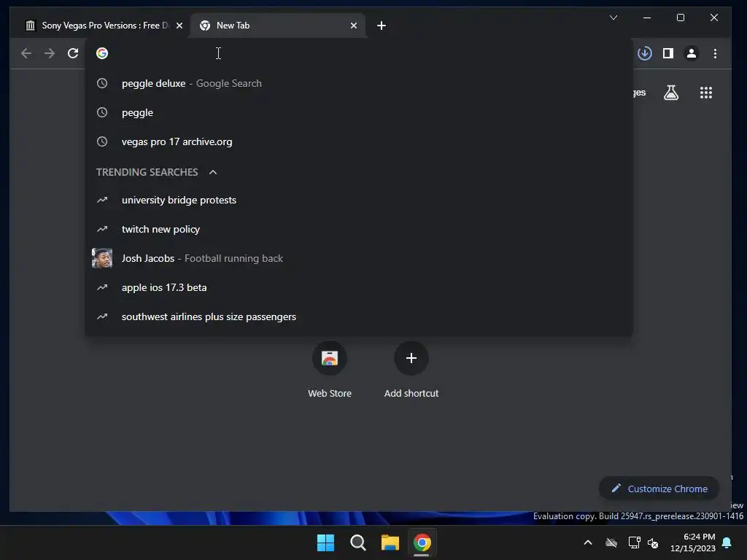747x560 pixels.
Task: Click the Google logo in address bar
Action: [x=102, y=53]
